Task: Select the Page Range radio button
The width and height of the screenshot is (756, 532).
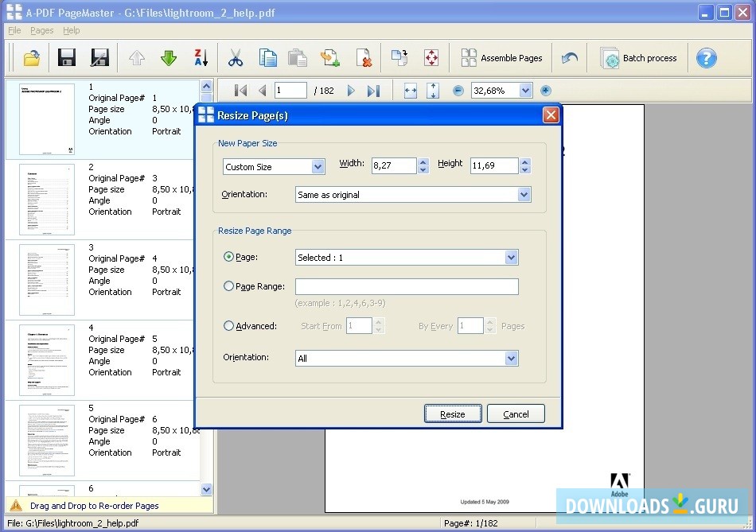Action: [x=228, y=285]
